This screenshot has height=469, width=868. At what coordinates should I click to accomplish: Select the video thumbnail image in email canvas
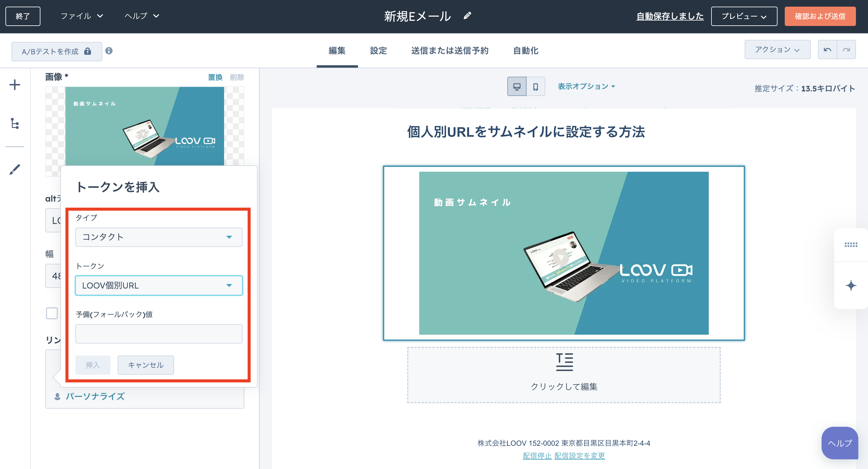pos(564,253)
